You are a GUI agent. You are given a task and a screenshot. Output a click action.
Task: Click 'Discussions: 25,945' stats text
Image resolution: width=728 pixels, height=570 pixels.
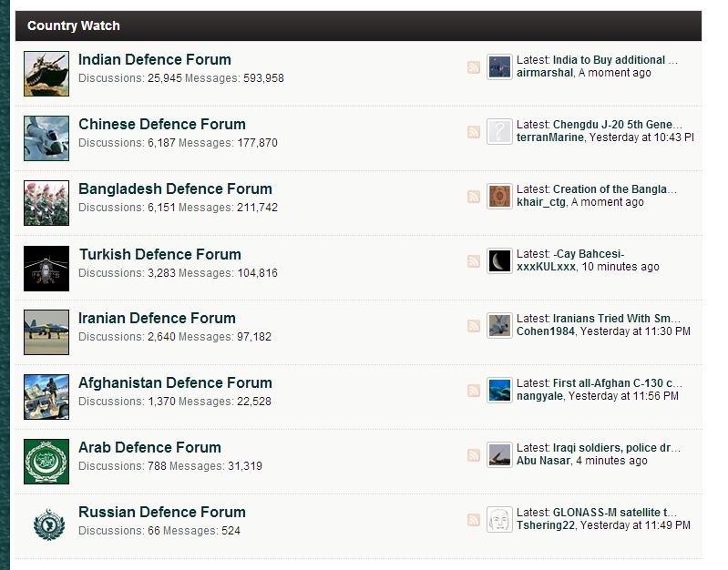pos(130,78)
